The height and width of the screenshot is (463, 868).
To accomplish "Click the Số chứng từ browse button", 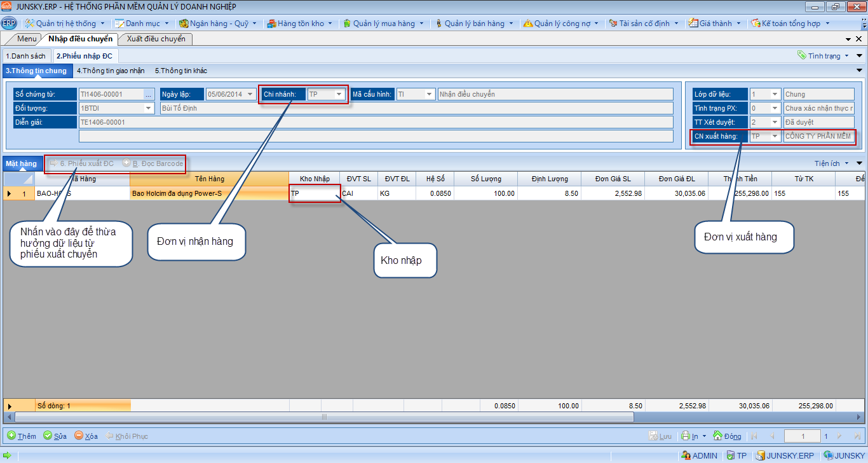I will click(149, 94).
